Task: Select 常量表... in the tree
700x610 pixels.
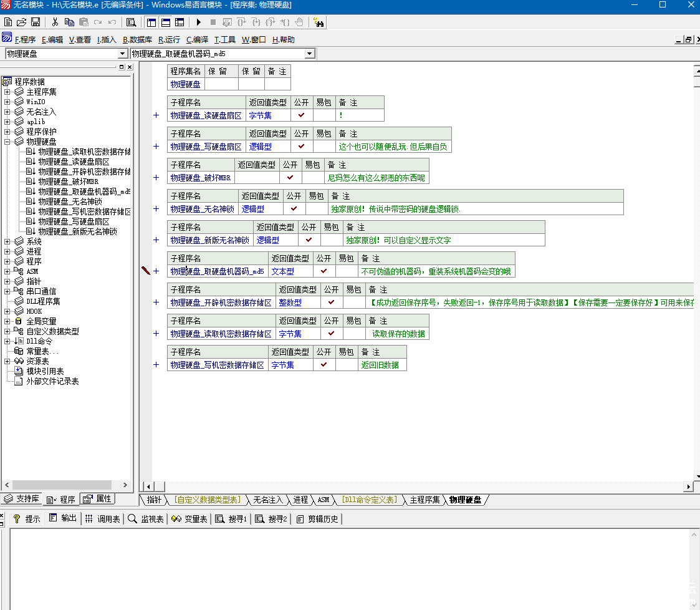Action: click(42, 351)
